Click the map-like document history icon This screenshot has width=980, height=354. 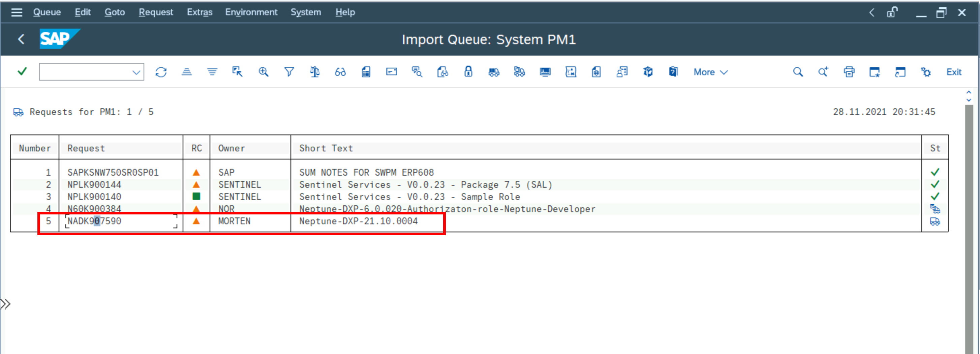571,72
